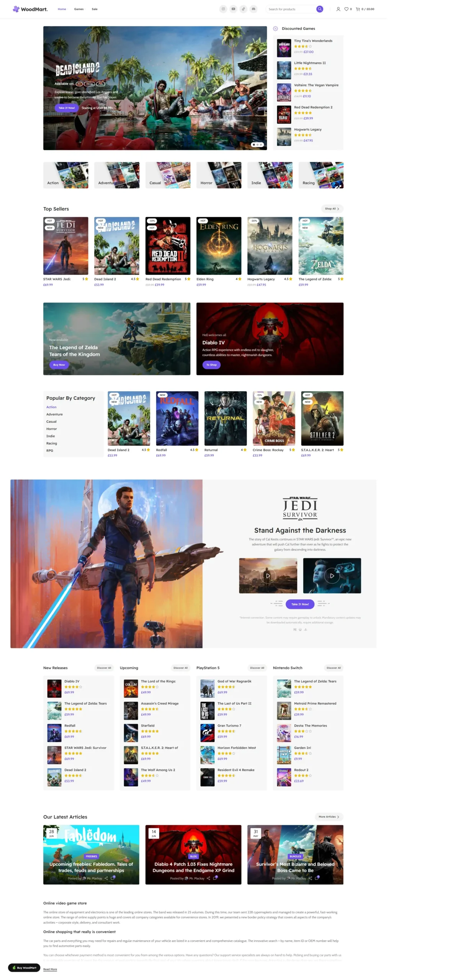The width and height of the screenshot is (458, 980).
Task: Open the TikTok social link icon
Action: [x=243, y=9]
